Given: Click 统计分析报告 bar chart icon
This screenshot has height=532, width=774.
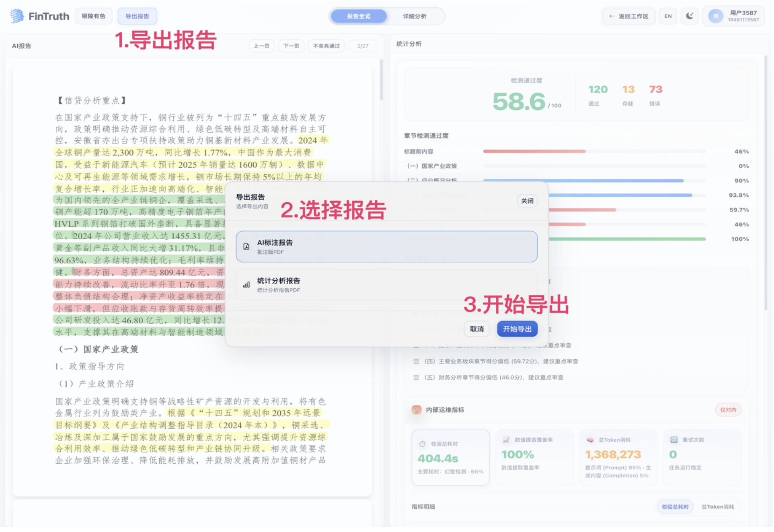Looking at the screenshot, I should pos(246,285).
